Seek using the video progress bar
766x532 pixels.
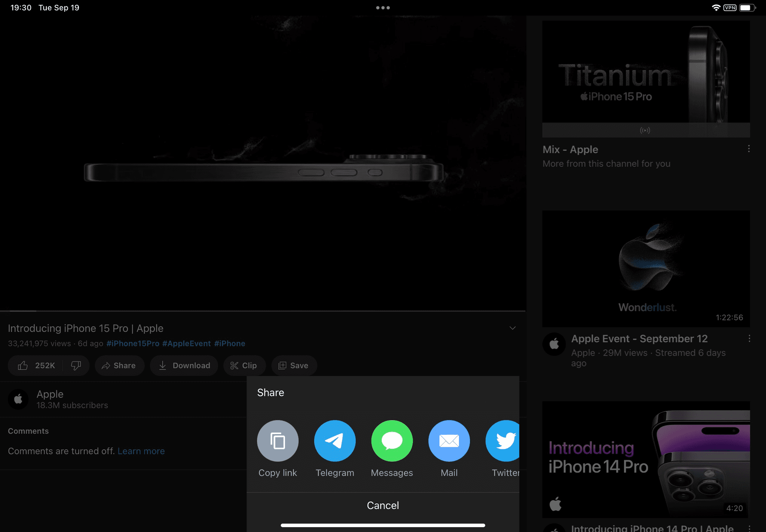tap(262, 311)
